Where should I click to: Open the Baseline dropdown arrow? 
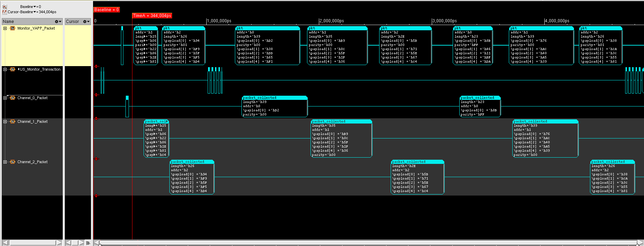pos(35,7)
